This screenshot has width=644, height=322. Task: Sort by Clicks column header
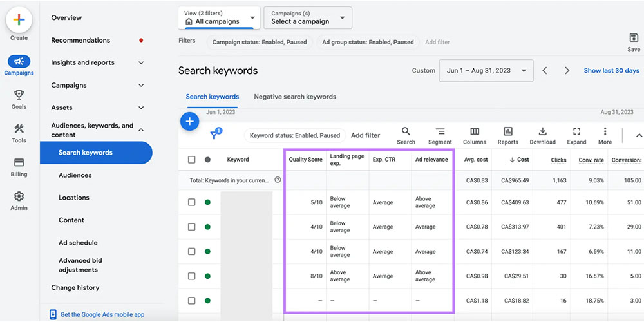[x=558, y=160]
